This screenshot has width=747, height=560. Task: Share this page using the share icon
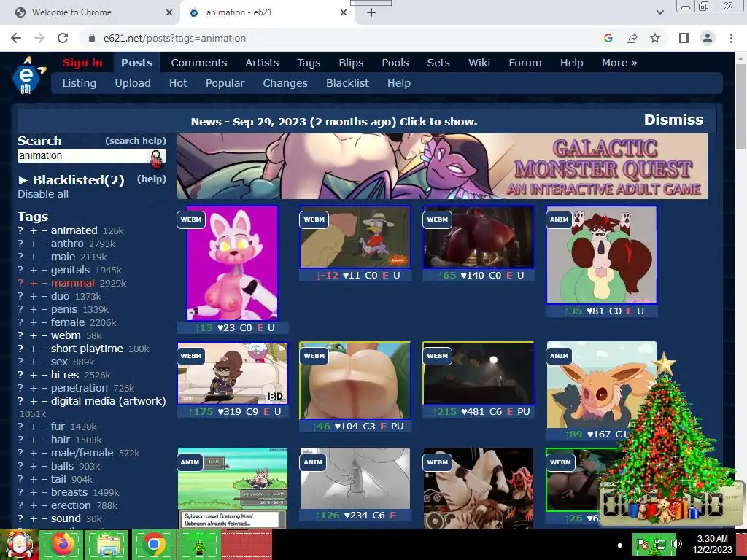[632, 38]
